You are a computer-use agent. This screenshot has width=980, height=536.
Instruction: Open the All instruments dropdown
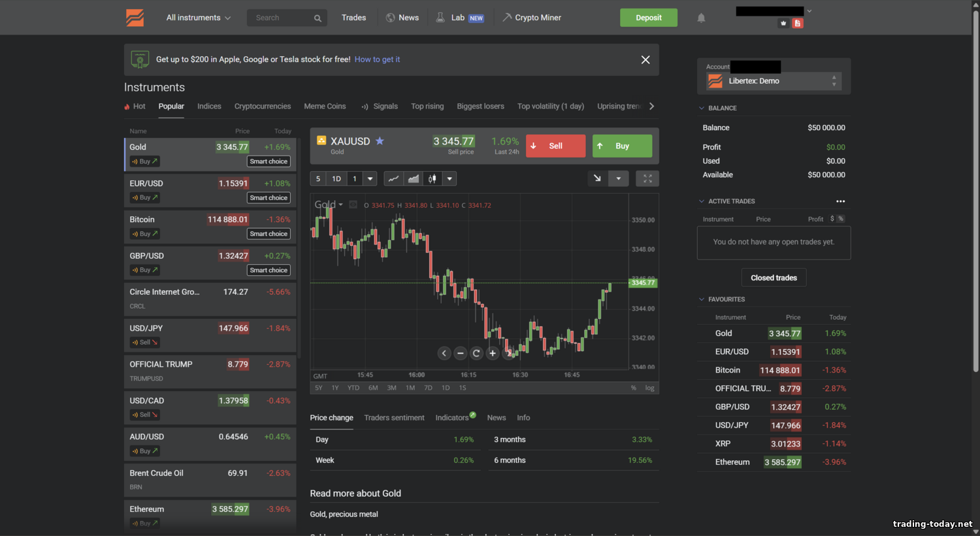[198, 18]
